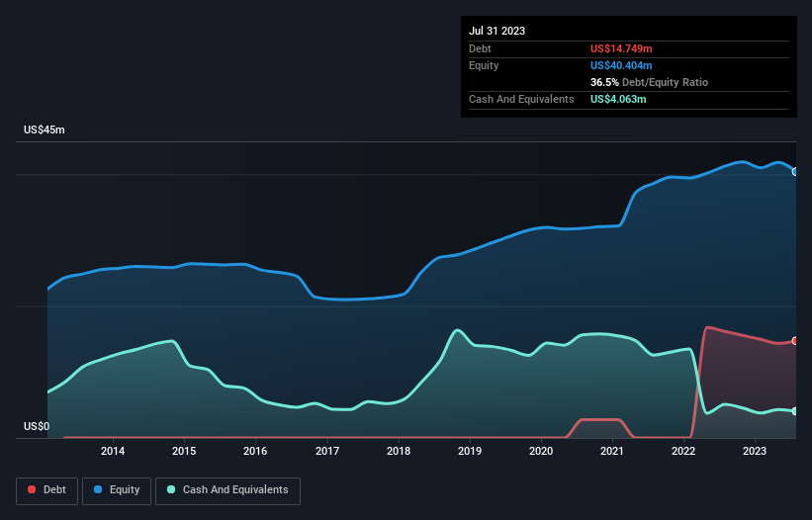Click the 2019 x-axis label

(x=470, y=451)
